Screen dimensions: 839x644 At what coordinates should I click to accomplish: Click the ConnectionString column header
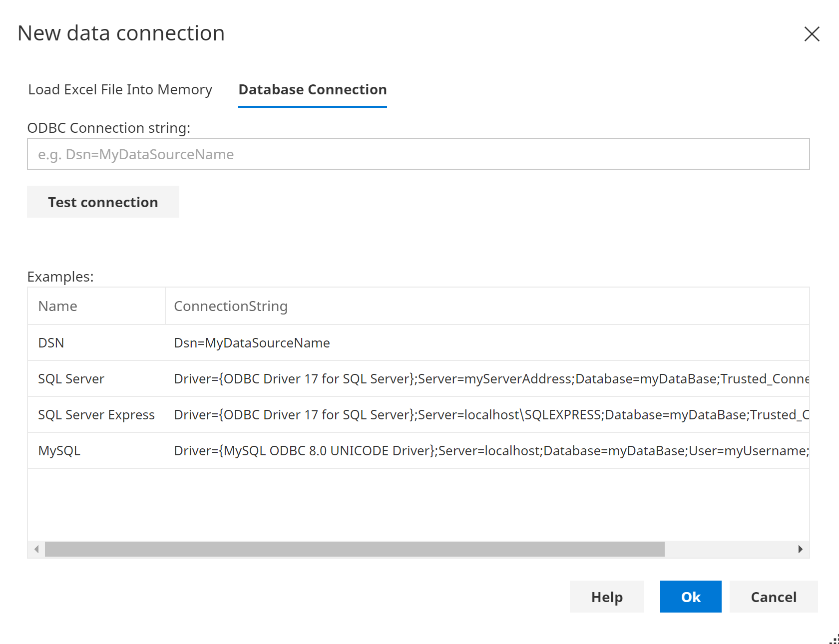click(x=231, y=306)
